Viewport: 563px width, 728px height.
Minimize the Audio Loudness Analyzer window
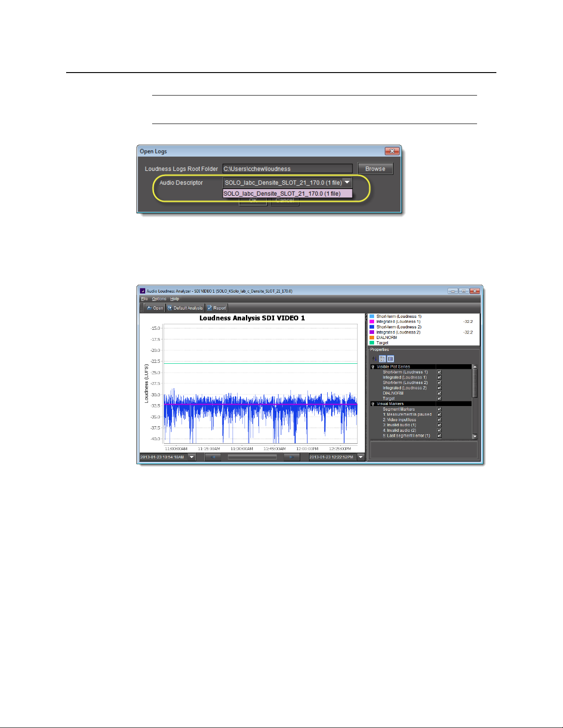click(x=453, y=291)
